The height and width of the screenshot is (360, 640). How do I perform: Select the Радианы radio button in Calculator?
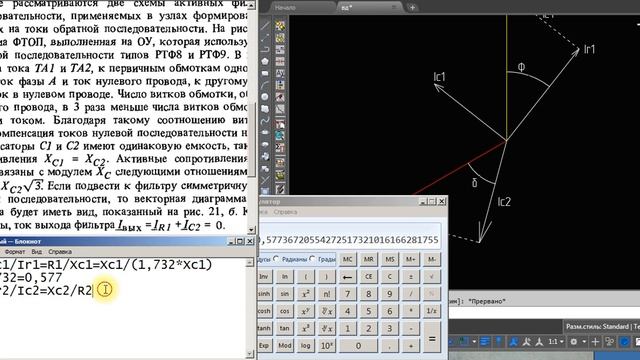276,259
